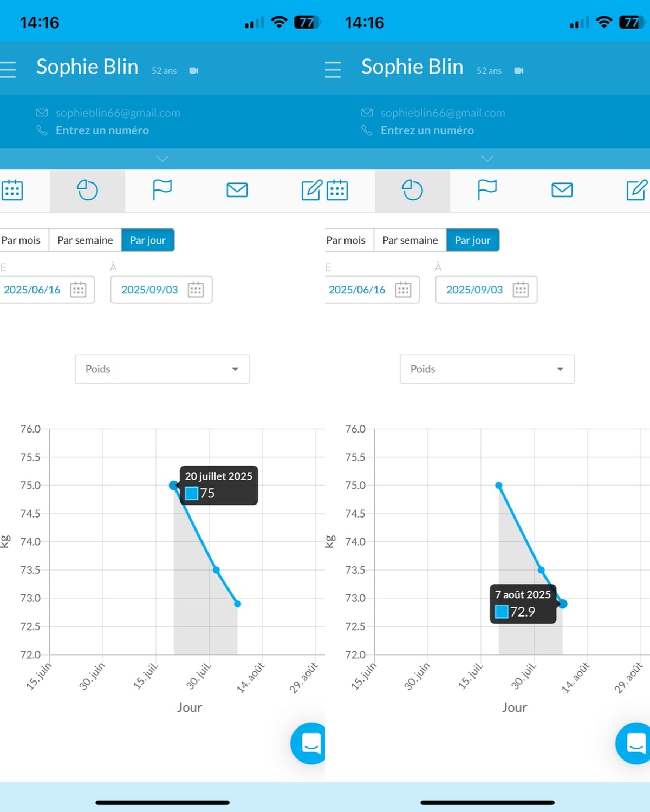650x812 pixels.
Task: Open the flag goals tab on left screen
Action: [x=162, y=190]
